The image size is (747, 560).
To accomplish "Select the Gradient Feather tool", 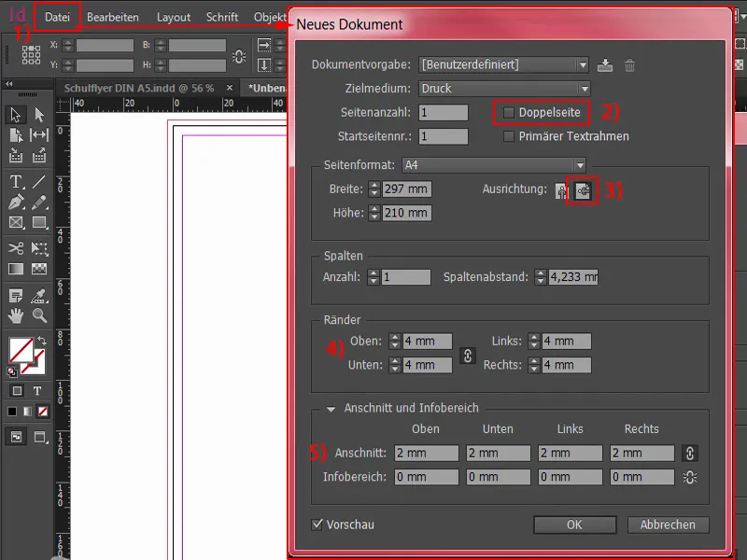I will point(39,269).
